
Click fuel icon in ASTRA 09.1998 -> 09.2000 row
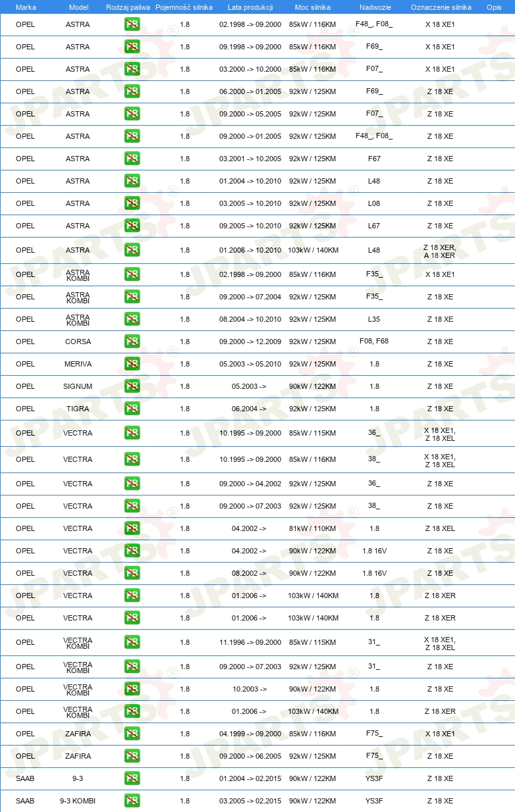pyautogui.click(x=132, y=47)
